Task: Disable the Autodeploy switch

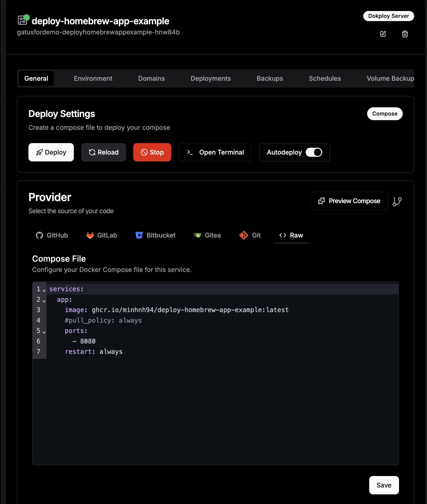Action: pos(314,152)
